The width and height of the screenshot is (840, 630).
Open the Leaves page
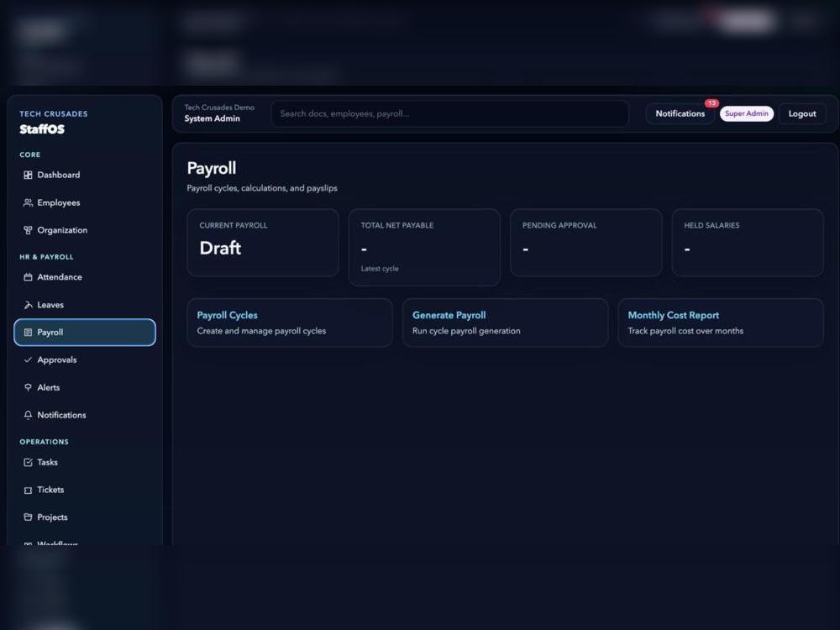point(85,305)
